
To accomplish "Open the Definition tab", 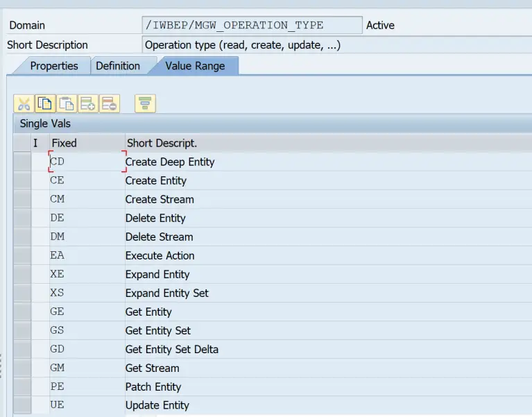I will pos(117,66).
